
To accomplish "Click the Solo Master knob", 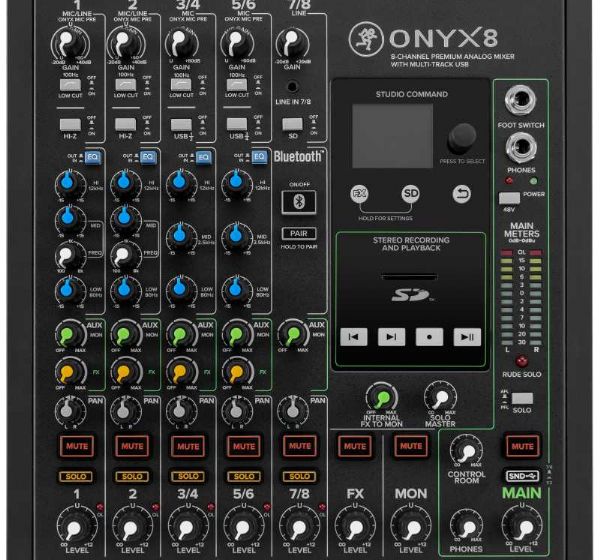I will pos(440,398).
